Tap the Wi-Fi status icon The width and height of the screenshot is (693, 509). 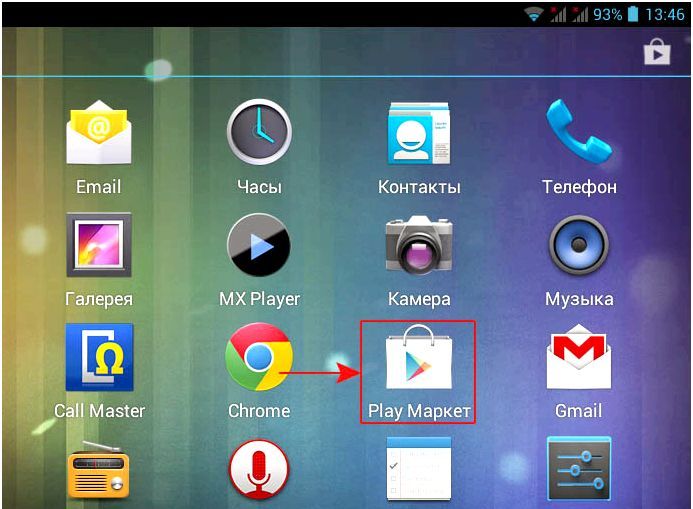[534, 15]
